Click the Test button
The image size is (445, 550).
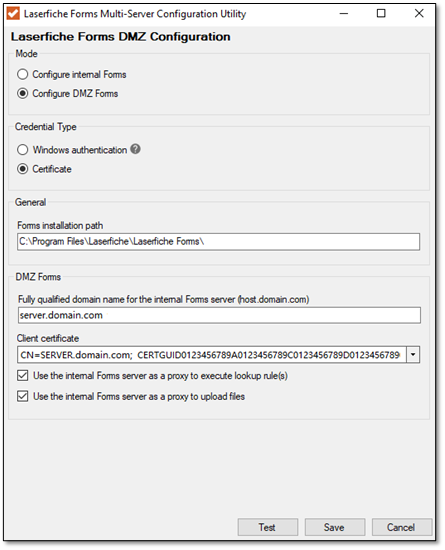pyautogui.click(x=268, y=527)
